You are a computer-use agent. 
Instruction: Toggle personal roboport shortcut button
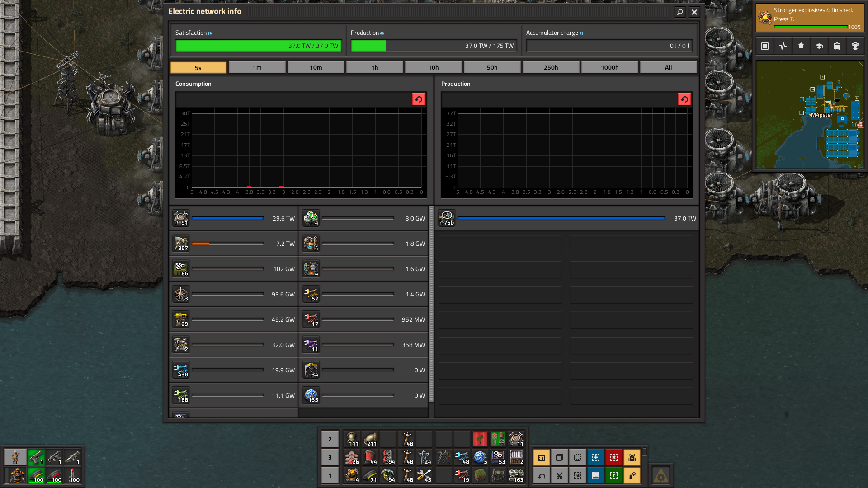pos(632,457)
